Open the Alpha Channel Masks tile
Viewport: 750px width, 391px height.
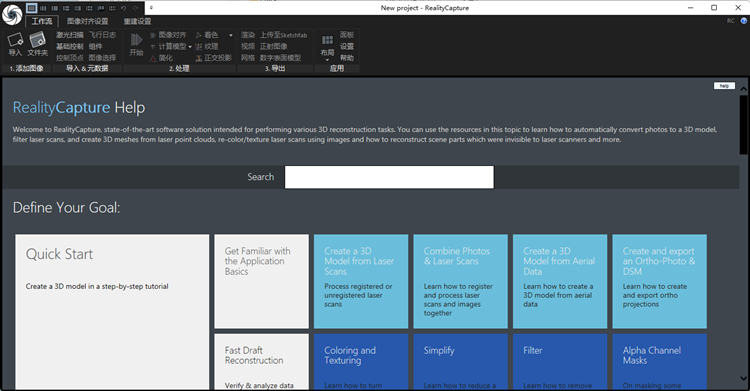(659, 362)
